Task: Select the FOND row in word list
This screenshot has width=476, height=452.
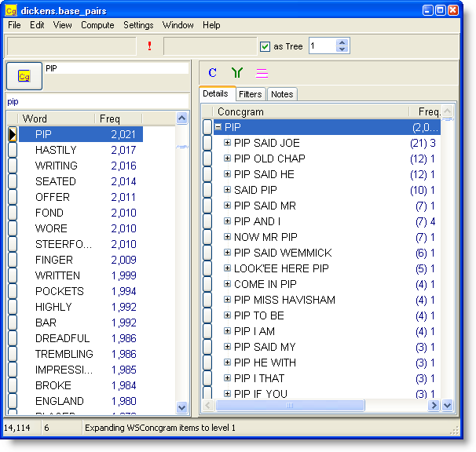Action: pos(81,213)
